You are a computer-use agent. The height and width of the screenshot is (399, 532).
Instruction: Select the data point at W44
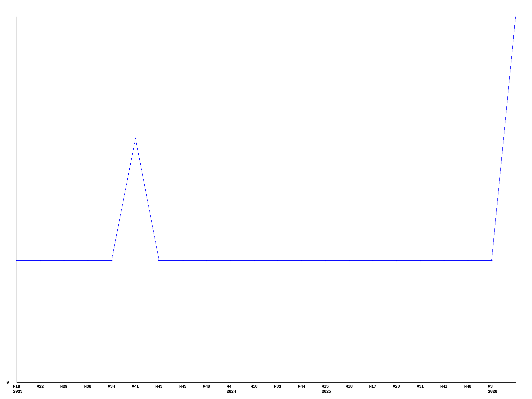tap(302, 260)
